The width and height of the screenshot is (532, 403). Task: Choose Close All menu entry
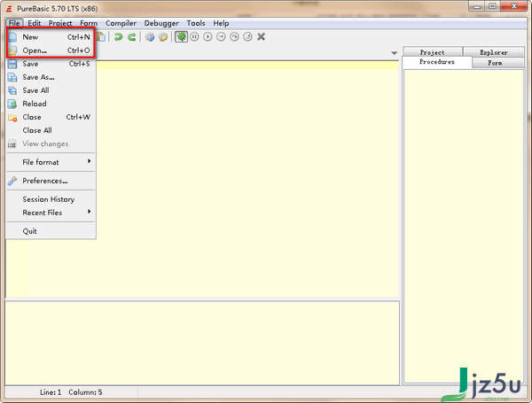(51, 130)
